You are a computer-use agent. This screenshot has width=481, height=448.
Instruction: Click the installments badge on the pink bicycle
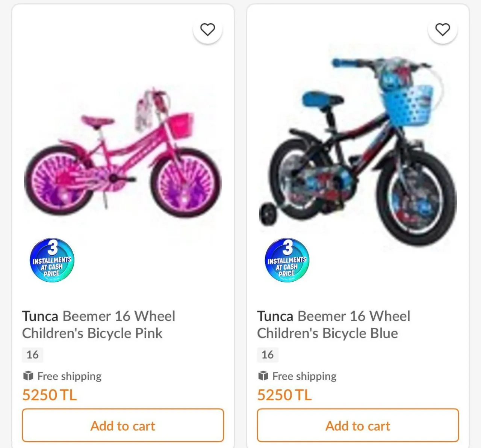[52, 260]
